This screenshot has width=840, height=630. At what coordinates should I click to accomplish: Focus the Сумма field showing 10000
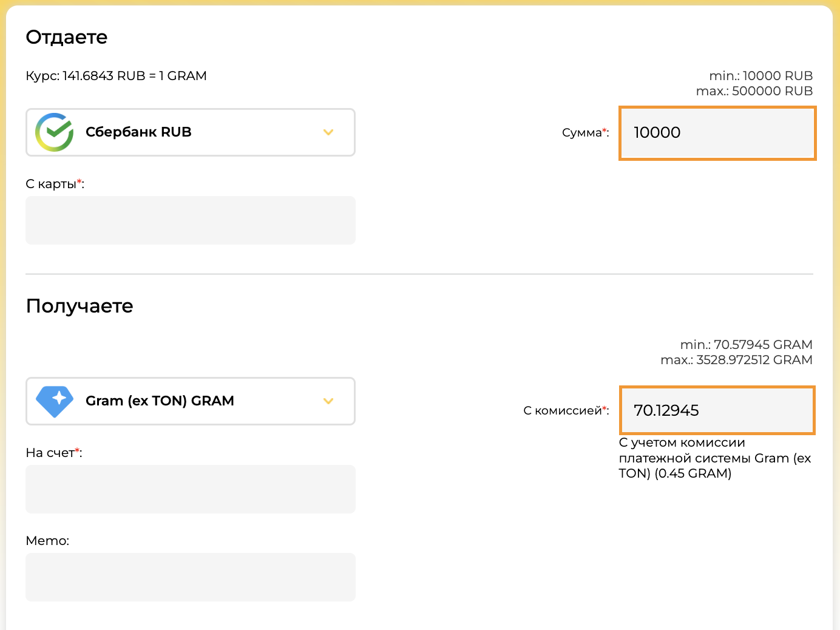coord(717,133)
